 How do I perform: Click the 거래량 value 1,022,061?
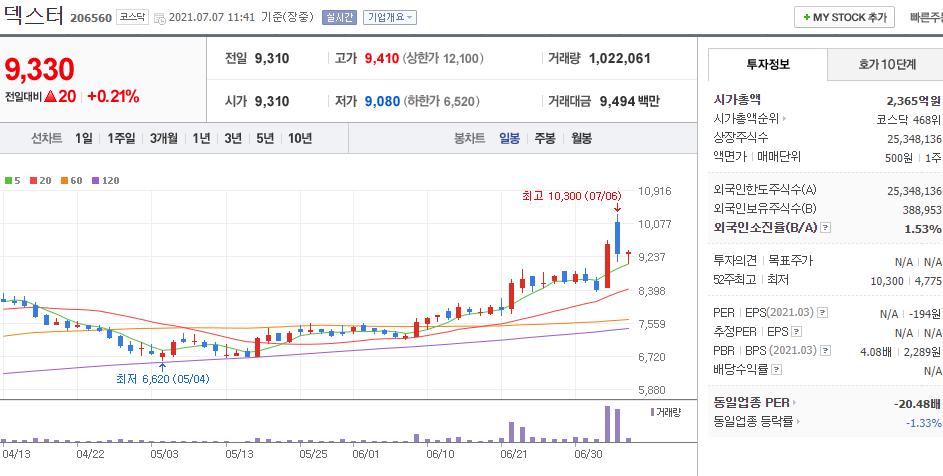coord(619,58)
